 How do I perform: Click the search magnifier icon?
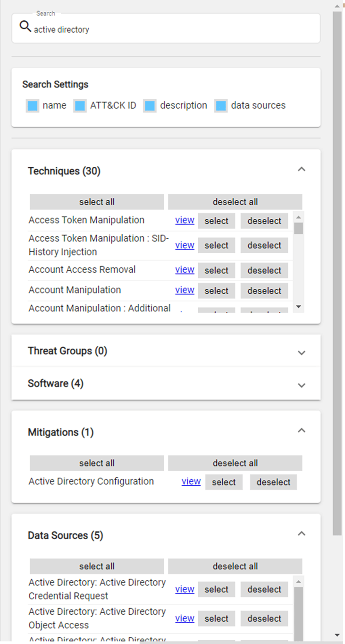tap(25, 26)
